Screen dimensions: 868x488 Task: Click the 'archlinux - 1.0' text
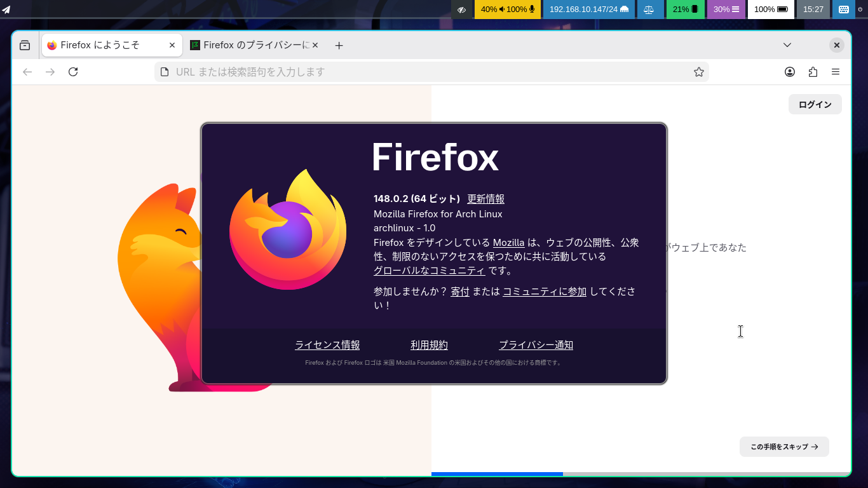[404, 228]
